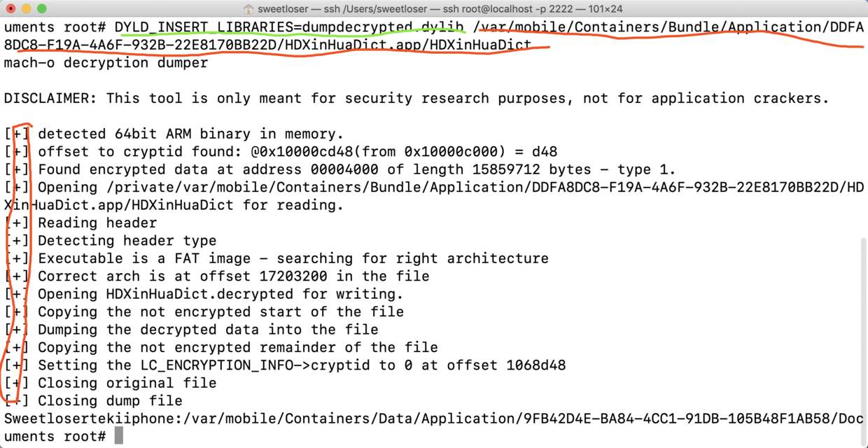868x448 pixels.
Task: Click the block cursor at the prompt
Action: [x=119, y=436]
